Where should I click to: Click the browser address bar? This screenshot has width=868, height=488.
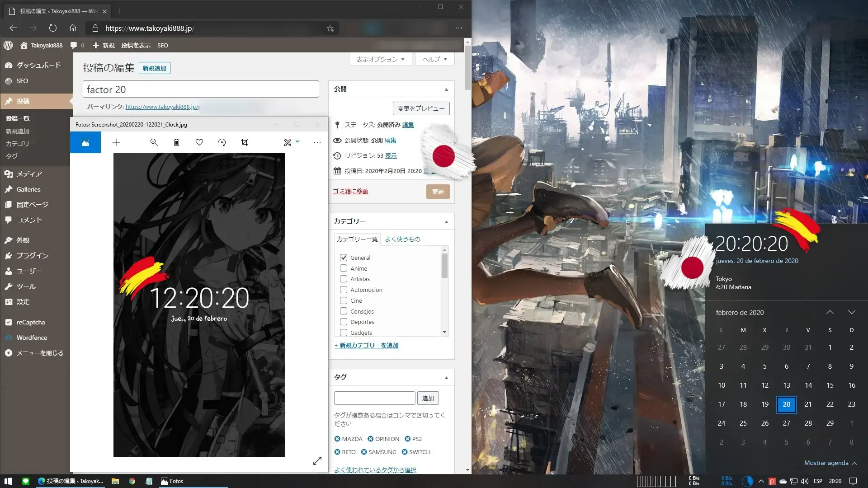[212, 28]
